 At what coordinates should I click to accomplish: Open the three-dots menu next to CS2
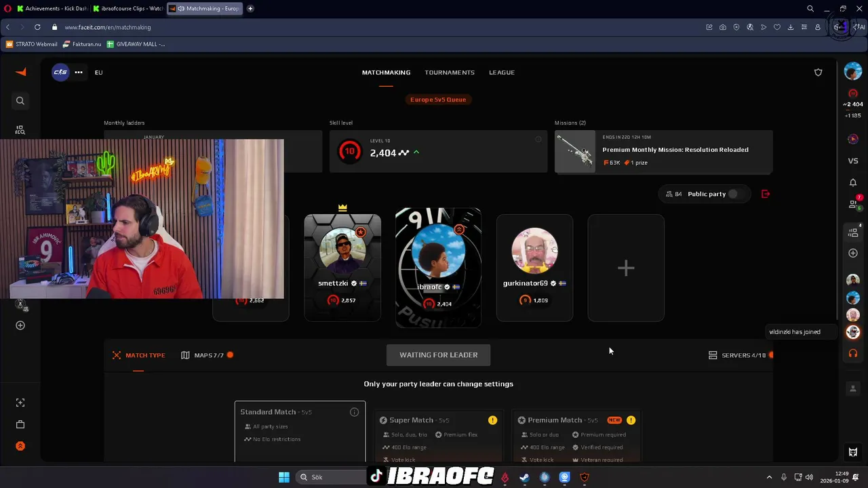[79, 72]
